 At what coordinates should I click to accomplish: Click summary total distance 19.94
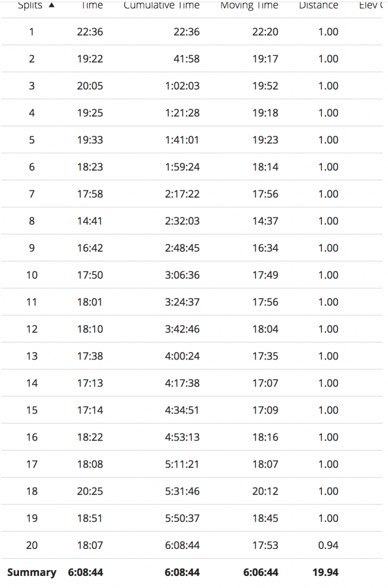325,572
